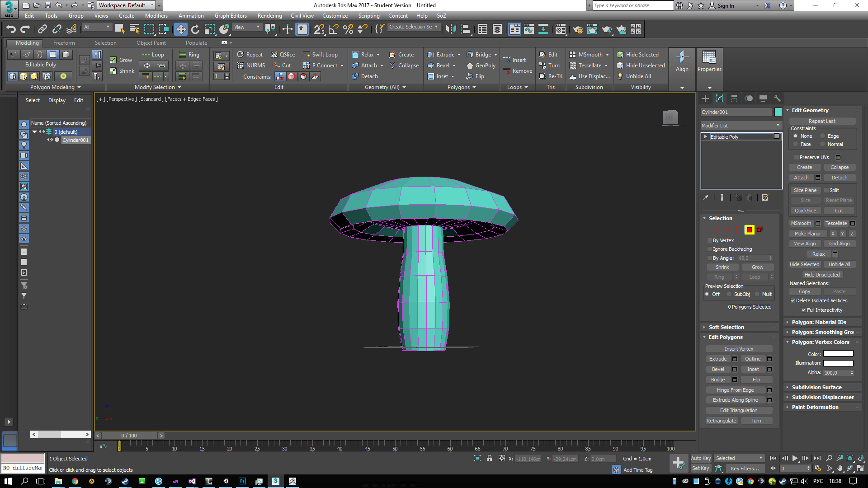This screenshot has height=488, width=868.
Task: Click the Undo arrow icon
Action: (11, 29)
